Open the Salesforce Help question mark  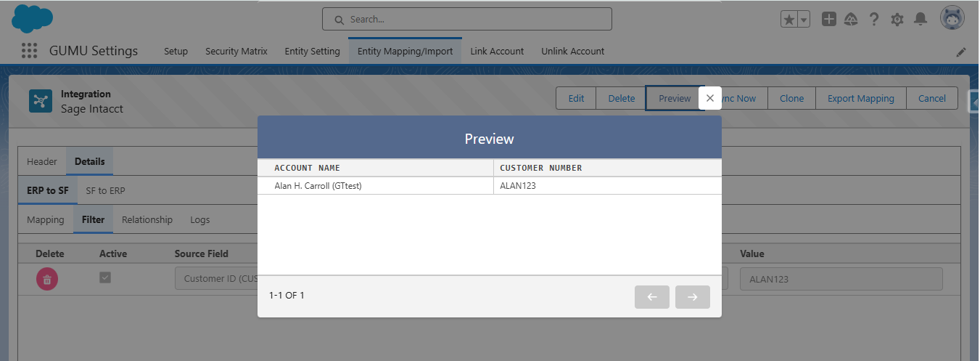[x=874, y=20]
